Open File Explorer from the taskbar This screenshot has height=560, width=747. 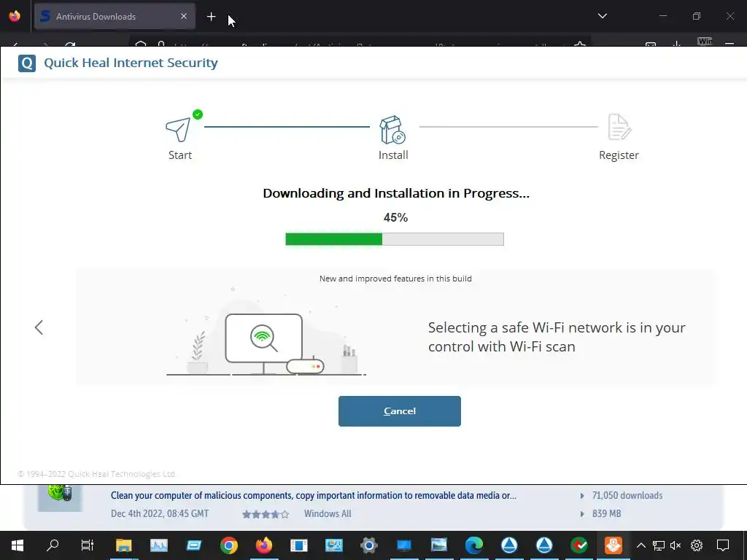point(123,545)
